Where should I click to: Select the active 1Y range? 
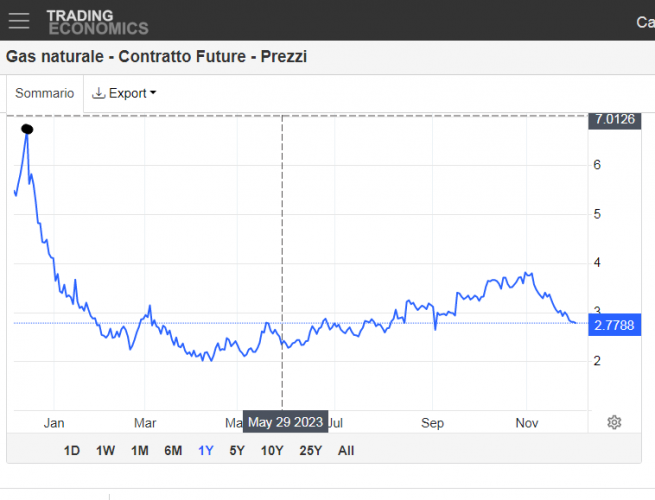tap(206, 450)
